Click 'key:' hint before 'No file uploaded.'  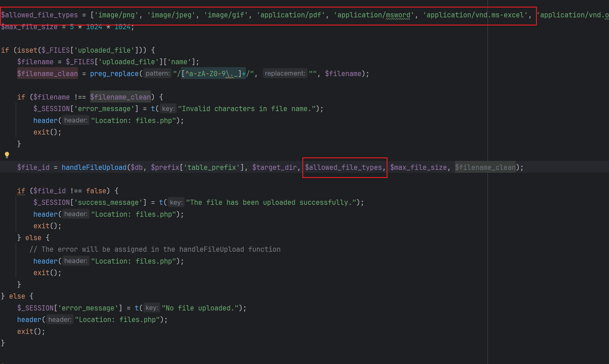point(152,308)
